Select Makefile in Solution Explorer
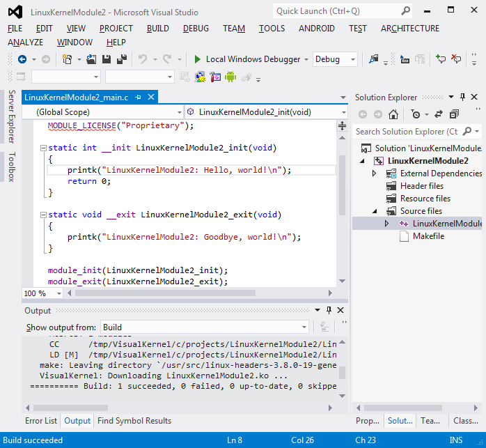Viewport: 486px width, 448px height. tap(428, 236)
